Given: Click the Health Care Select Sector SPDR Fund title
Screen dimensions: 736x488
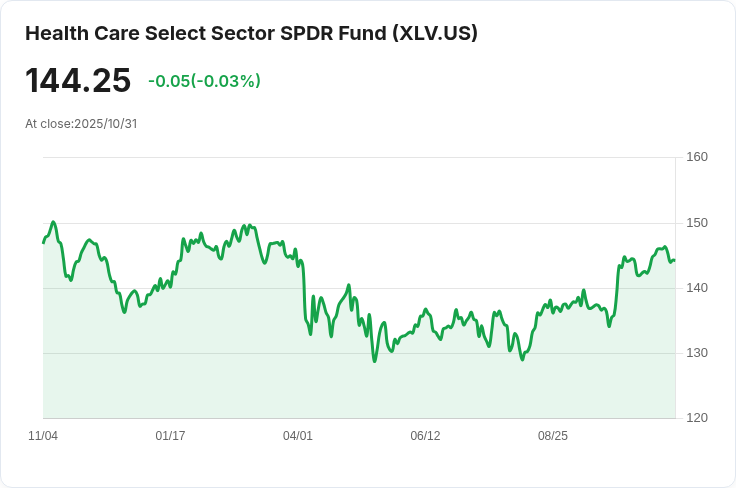Looking at the screenshot, I should [x=251, y=33].
